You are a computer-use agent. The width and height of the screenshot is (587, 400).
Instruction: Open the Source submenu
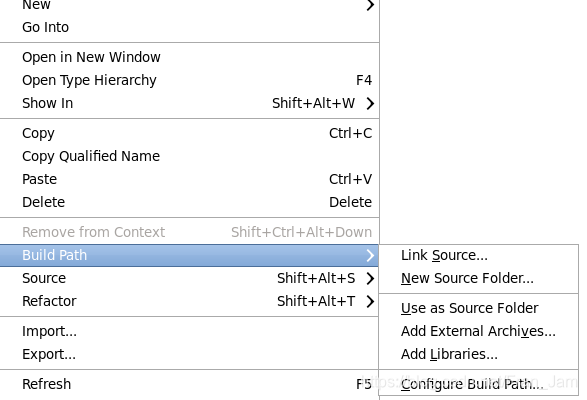pyautogui.click(x=189, y=278)
